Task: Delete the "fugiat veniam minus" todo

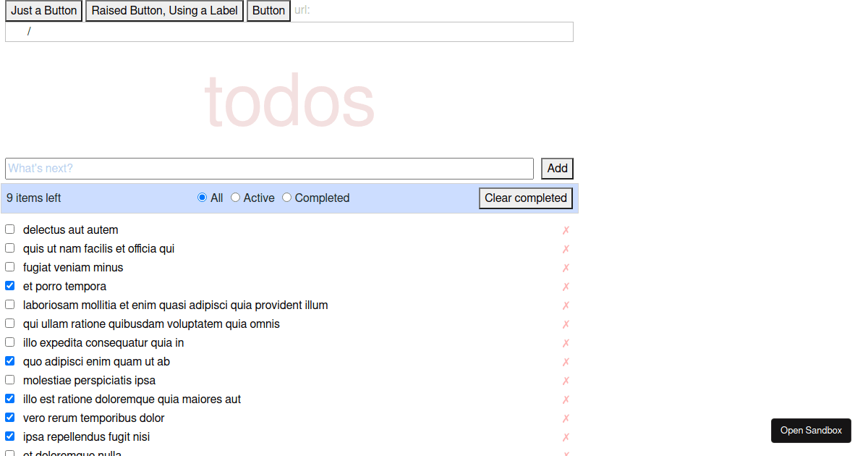Action: [566, 267]
